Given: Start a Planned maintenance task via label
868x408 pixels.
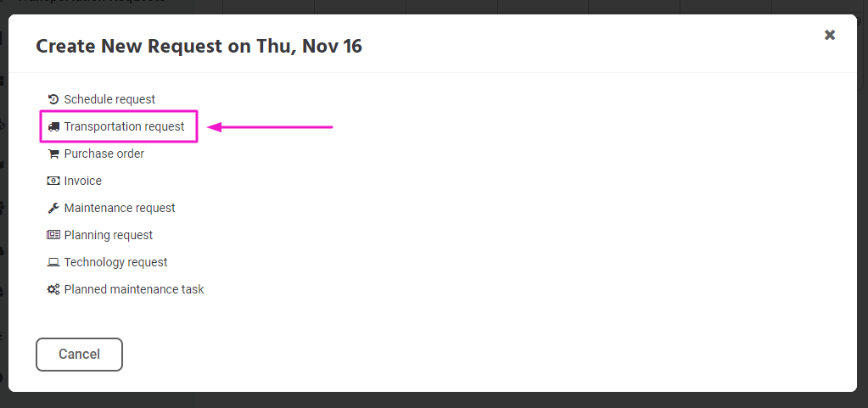Looking at the screenshot, I should click(134, 289).
